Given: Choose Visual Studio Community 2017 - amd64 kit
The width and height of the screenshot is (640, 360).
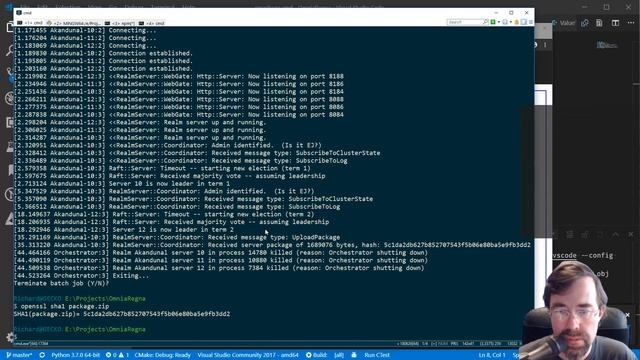Looking at the screenshot, I should click(248, 355).
